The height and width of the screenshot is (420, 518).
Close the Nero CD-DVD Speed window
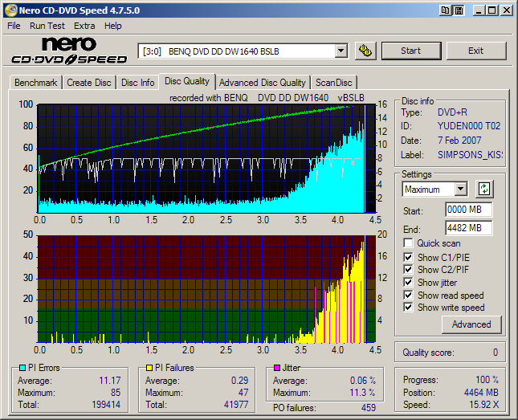tap(506, 10)
